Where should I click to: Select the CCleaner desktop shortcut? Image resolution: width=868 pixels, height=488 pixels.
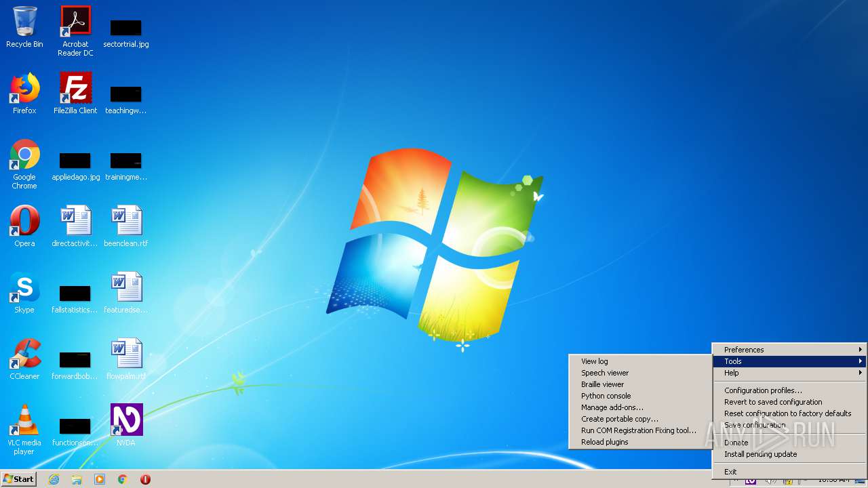24,359
